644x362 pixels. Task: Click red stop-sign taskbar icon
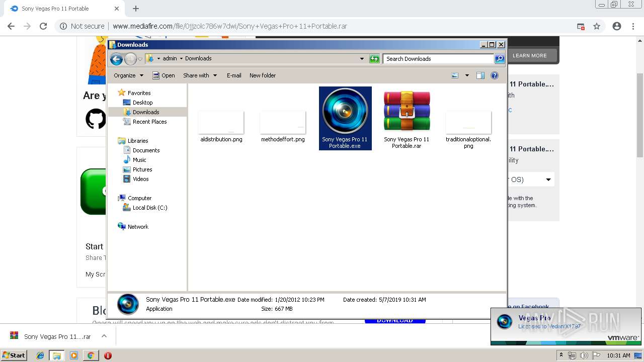pyautogui.click(x=108, y=355)
